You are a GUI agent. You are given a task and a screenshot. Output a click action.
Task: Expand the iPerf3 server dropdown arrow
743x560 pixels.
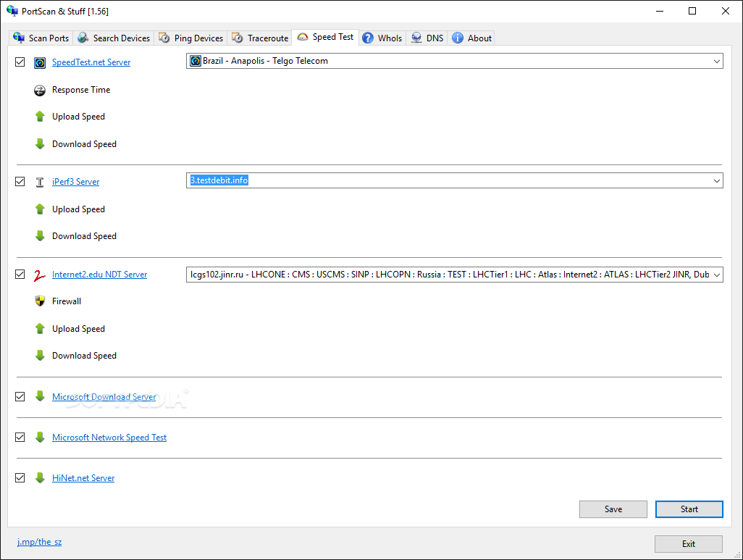[716, 180]
